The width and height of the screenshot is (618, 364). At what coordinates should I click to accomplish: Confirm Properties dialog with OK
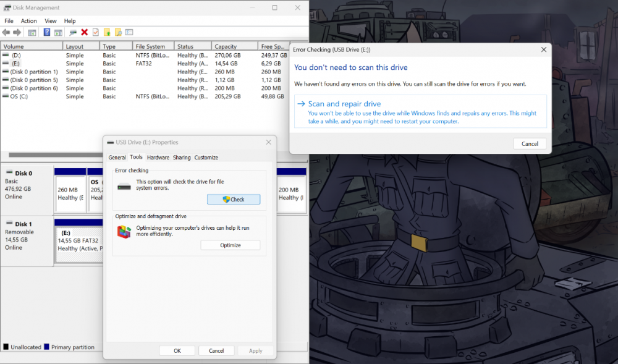click(x=177, y=350)
